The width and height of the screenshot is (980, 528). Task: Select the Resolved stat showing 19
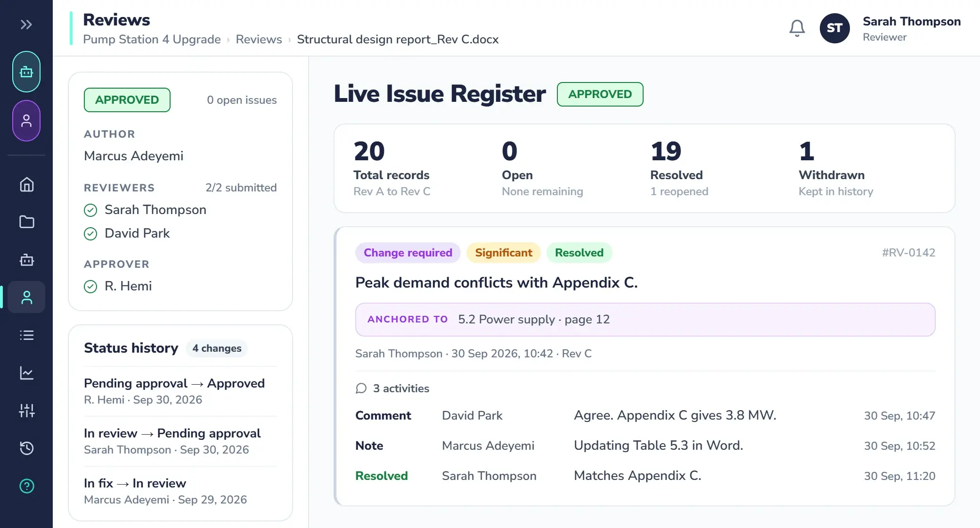click(x=679, y=168)
